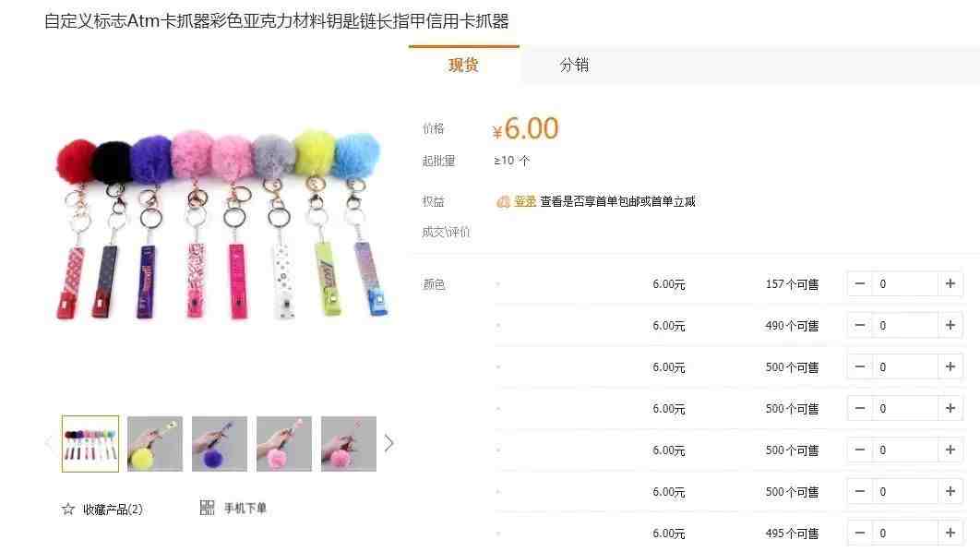Increase quantity for the 495 available row
Image resolution: width=980 pixels, height=552 pixels.
click(x=950, y=533)
